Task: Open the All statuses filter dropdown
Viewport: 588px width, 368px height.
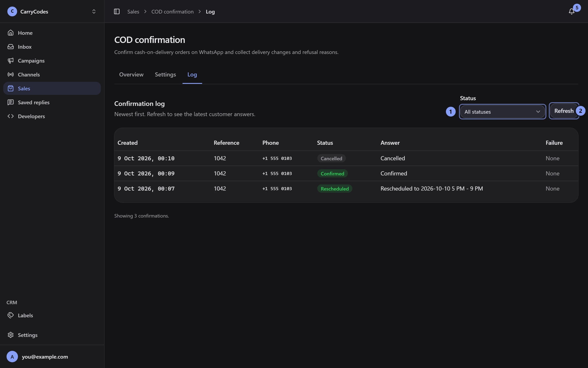Action: (502, 112)
